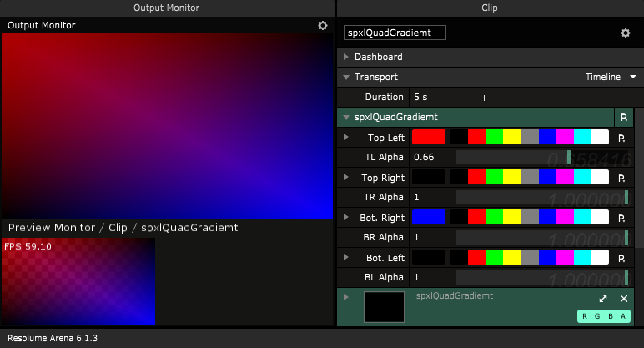Open Output Monitor settings gear

pos(323,26)
